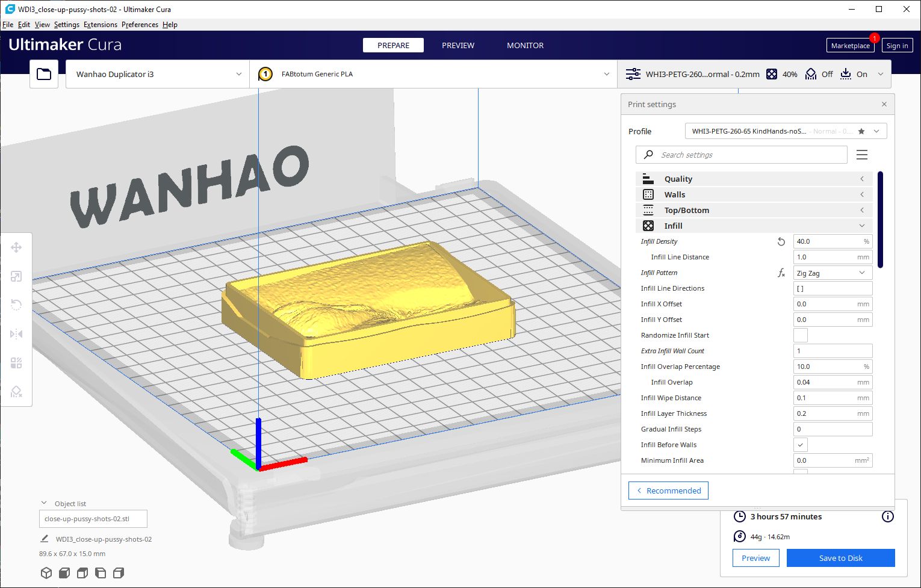Open the Wanhao Duplicator i3 printer dropdown
Viewport: 921px width, 588px height.
point(158,74)
